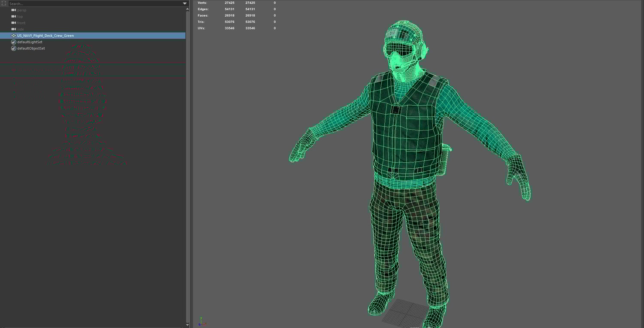
Task: Click the top camera icon in outliner
Action: 14,16
